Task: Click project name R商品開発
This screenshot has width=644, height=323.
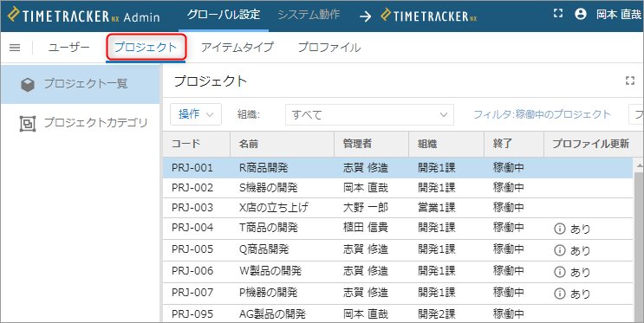Action: (x=263, y=168)
